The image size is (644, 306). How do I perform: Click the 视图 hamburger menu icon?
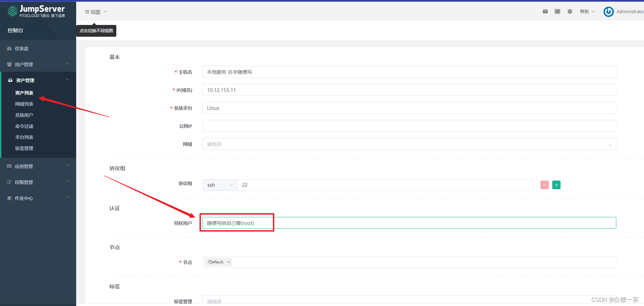87,12
